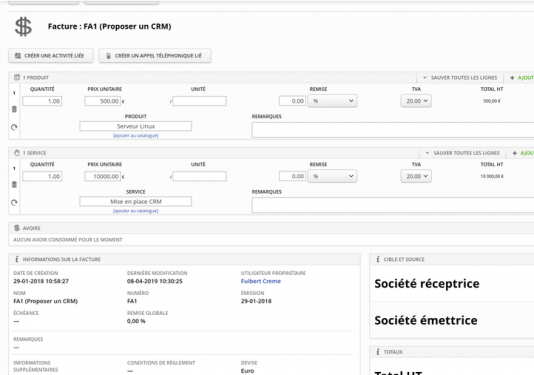Open the remise '%' dropdown on product line
The height and width of the screenshot is (375, 534).
point(332,101)
